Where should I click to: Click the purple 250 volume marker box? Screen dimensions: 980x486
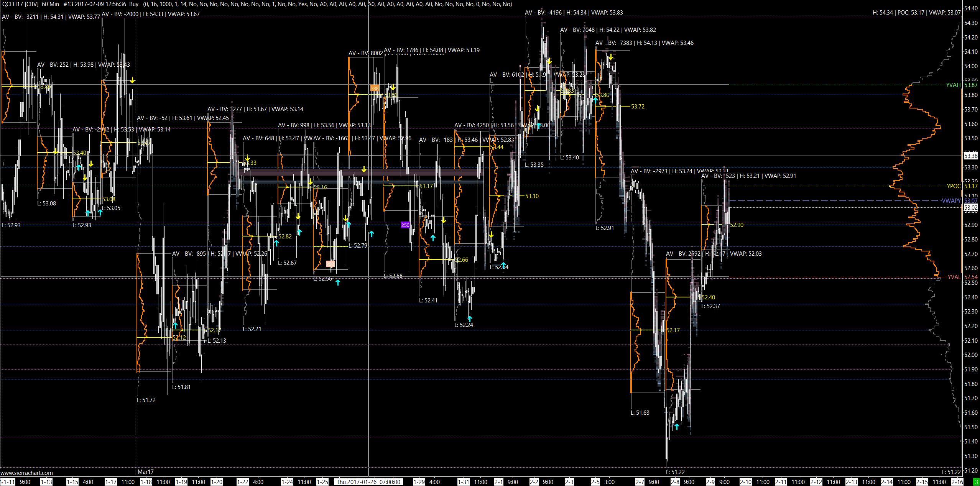tap(405, 225)
